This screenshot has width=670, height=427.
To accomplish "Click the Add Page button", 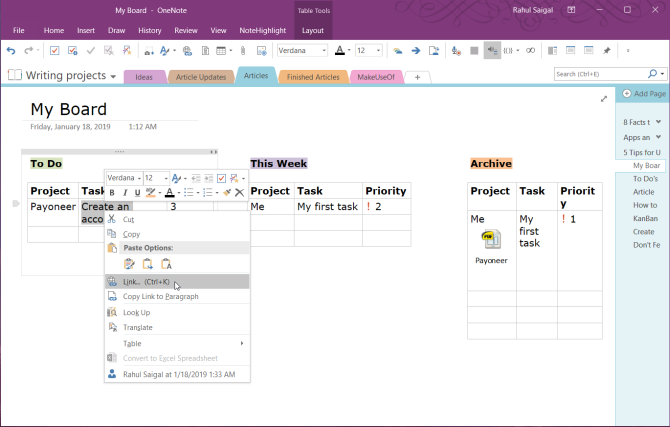I will pos(643,94).
